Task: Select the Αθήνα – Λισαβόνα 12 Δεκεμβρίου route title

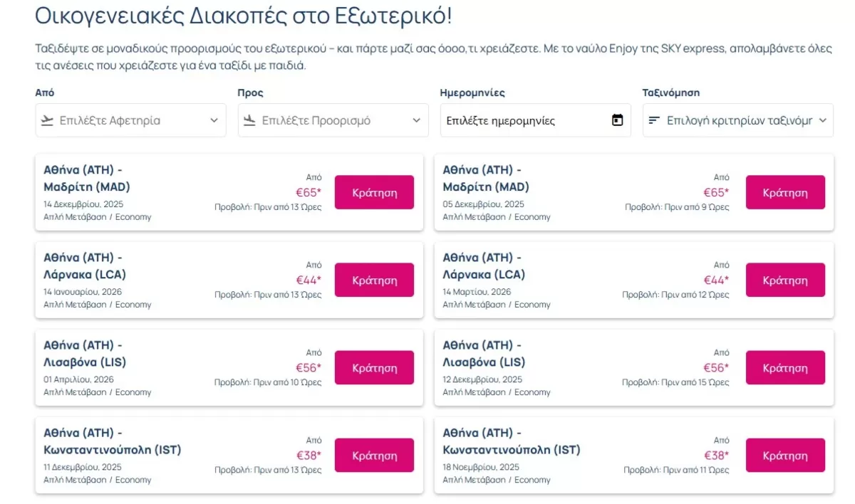Action: pyautogui.click(x=484, y=354)
